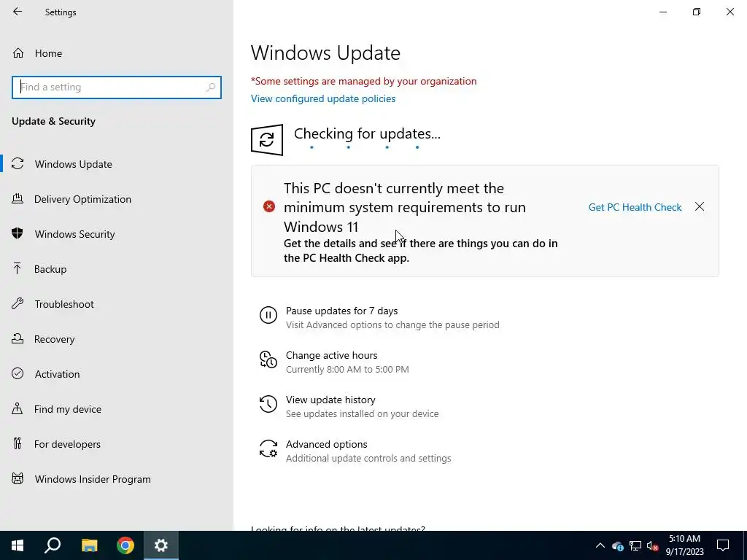Click 'Currently 8:00 AM to 5:00 PM' text
747x560 pixels.
pyautogui.click(x=347, y=370)
